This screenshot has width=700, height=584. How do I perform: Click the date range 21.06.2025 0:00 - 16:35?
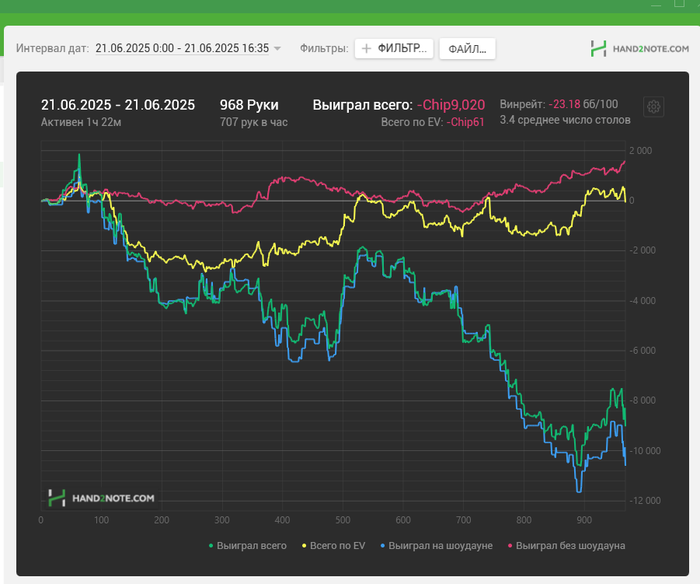pyautogui.click(x=182, y=48)
